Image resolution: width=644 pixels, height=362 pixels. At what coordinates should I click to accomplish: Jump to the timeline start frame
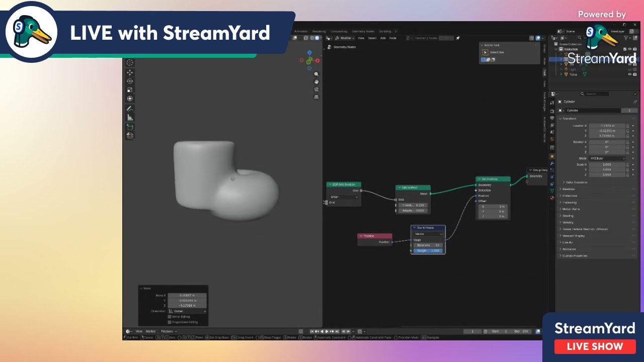coord(312,331)
